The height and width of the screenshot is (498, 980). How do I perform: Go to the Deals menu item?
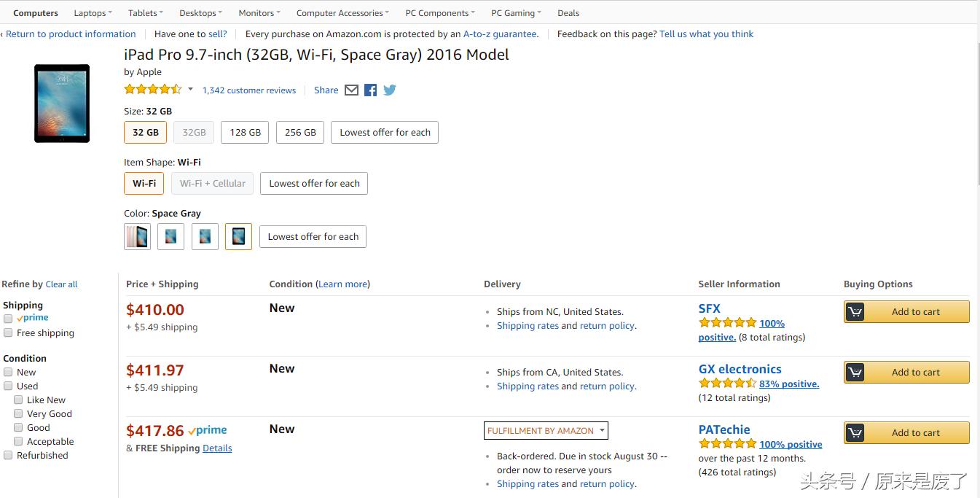click(568, 13)
